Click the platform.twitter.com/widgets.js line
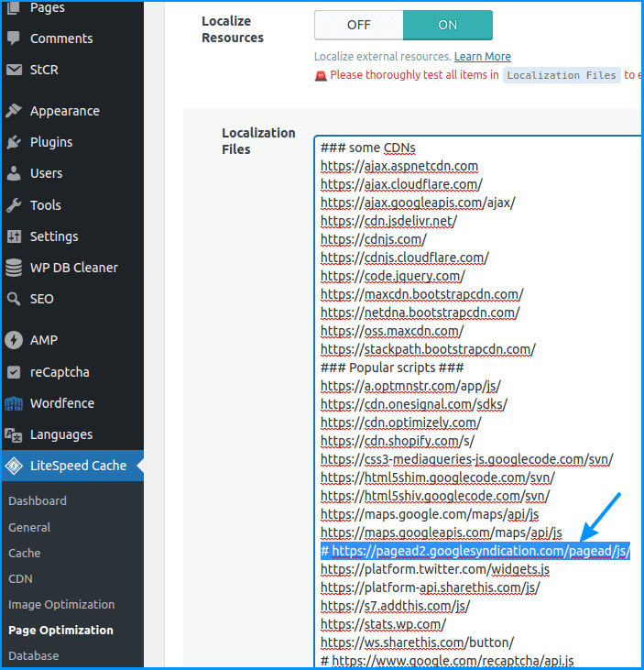Image resolution: width=644 pixels, height=670 pixels. 435,569
